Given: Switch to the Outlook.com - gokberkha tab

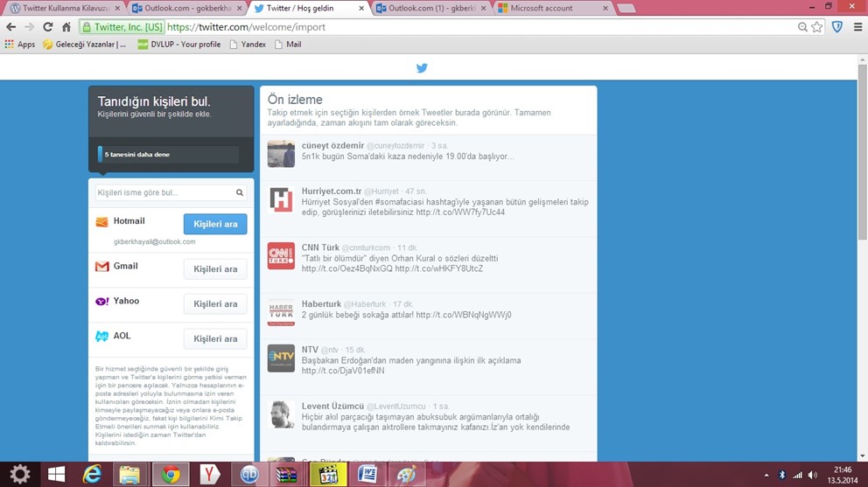Looking at the screenshot, I should [x=188, y=8].
